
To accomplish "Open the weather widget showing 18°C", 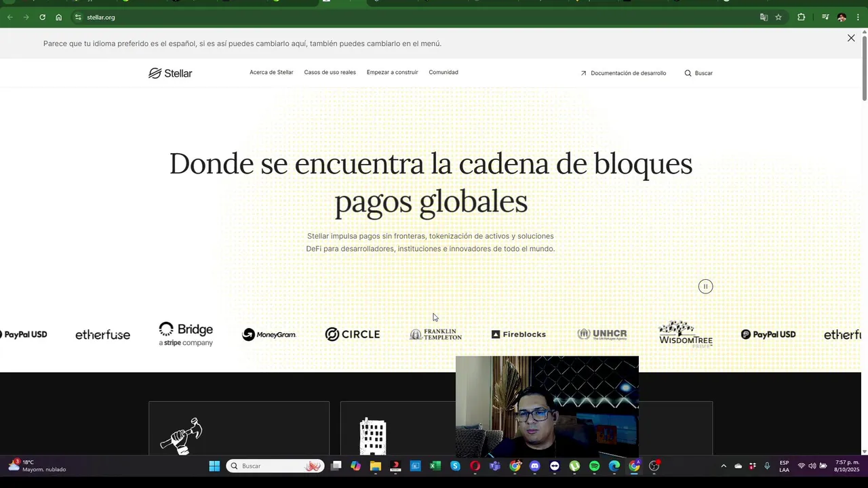I will [38, 466].
